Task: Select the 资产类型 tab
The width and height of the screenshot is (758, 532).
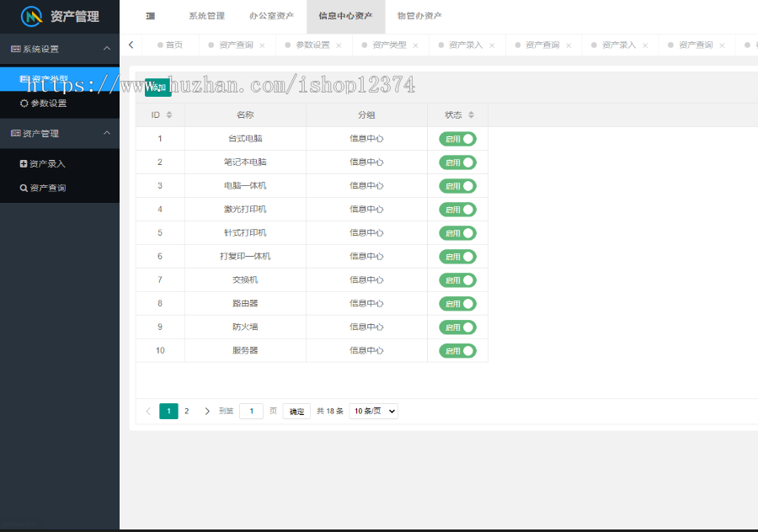Action: [x=389, y=45]
